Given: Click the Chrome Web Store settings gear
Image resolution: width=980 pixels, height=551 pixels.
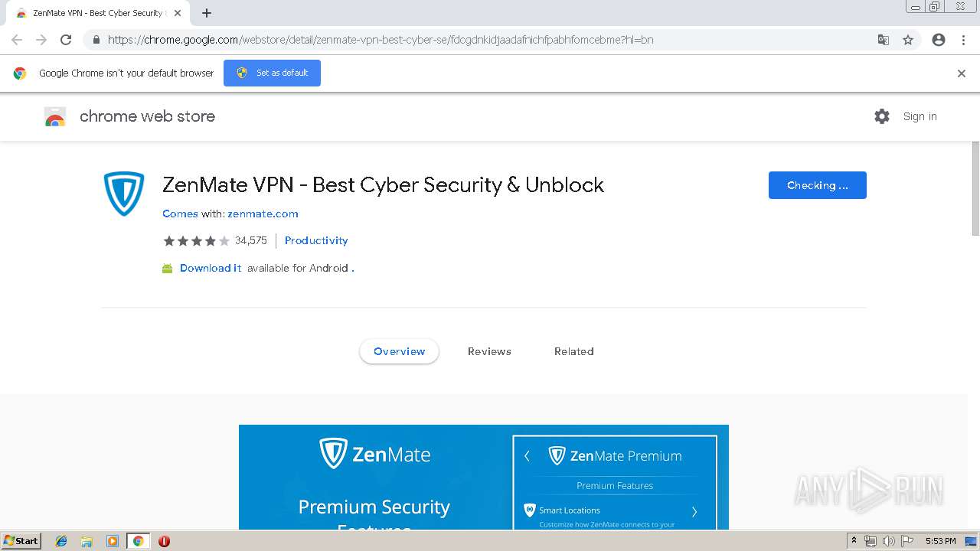Looking at the screenshot, I should click(x=882, y=116).
